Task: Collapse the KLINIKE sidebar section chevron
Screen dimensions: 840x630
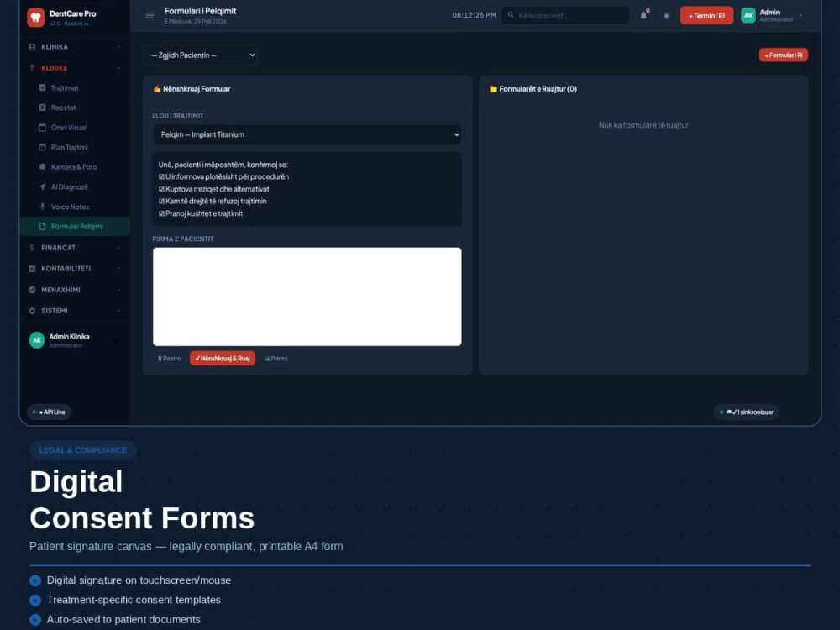Action: pyautogui.click(x=118, y=69)
